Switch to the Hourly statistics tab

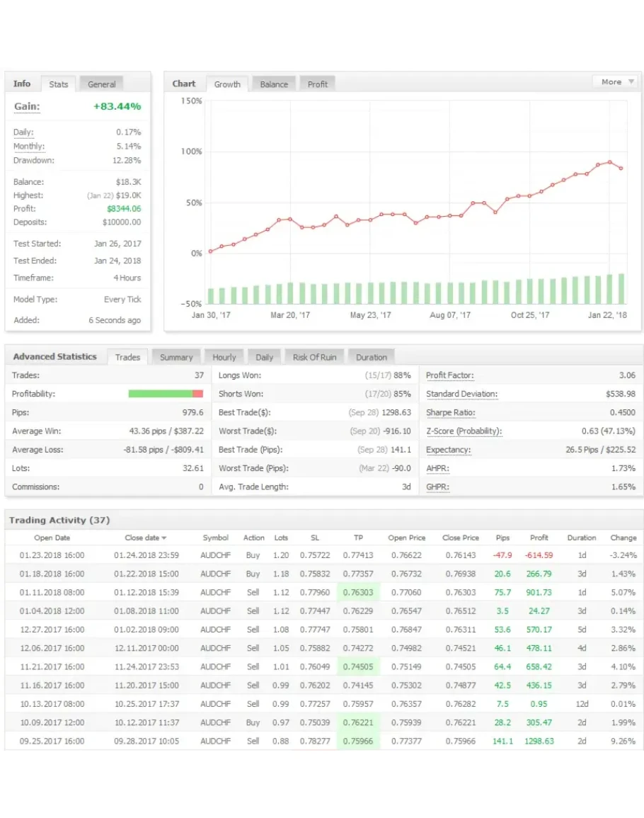[x=224, y=358]
